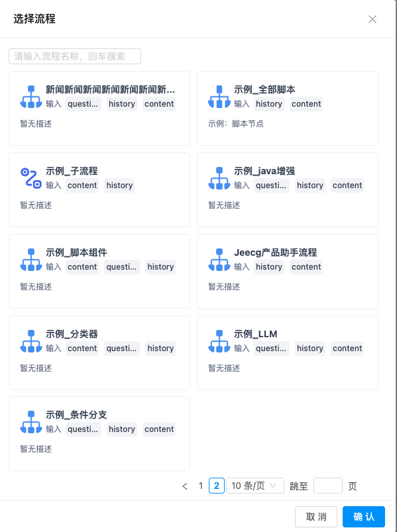Select current page 2 in pagination
The height and width of the screenshot is (532, 397).
(217, 486)
